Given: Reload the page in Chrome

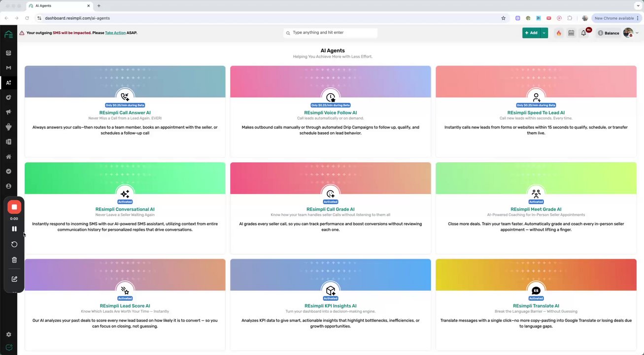Looking at the screenshot, I should [27, 18].
